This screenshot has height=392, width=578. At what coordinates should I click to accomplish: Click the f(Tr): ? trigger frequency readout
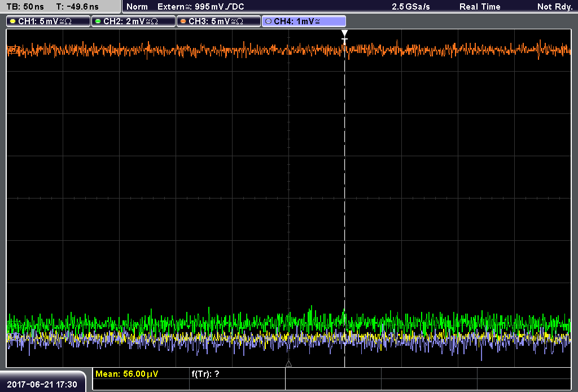205,374
